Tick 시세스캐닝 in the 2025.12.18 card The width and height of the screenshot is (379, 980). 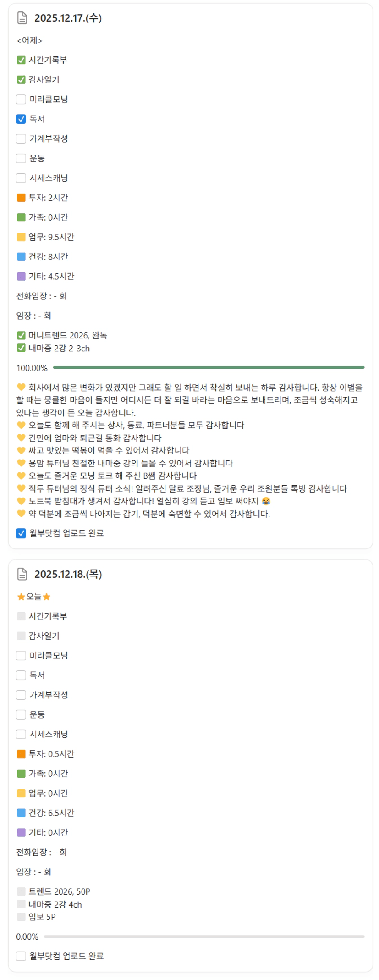click(21, 734)
